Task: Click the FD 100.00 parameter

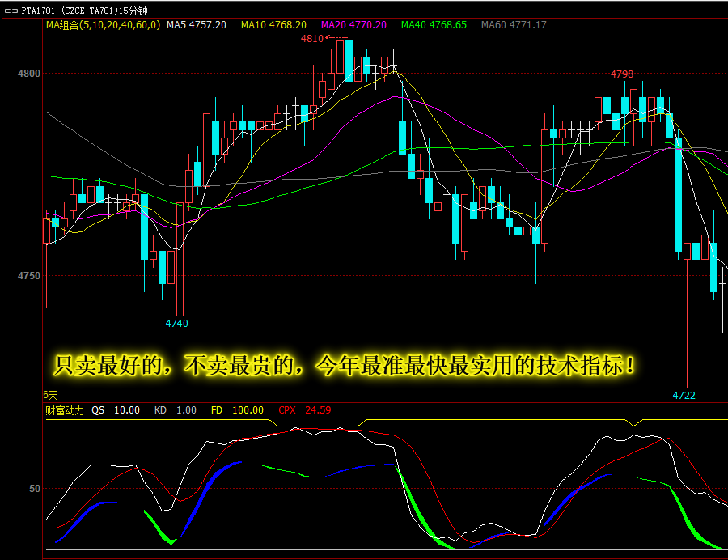Action: click(237, 410)
